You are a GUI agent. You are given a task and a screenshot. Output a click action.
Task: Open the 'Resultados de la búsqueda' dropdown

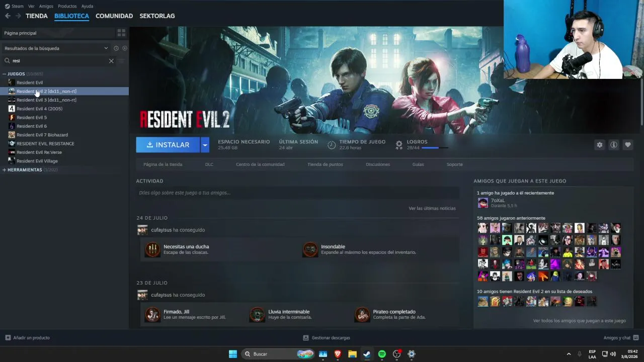point(56,48)
